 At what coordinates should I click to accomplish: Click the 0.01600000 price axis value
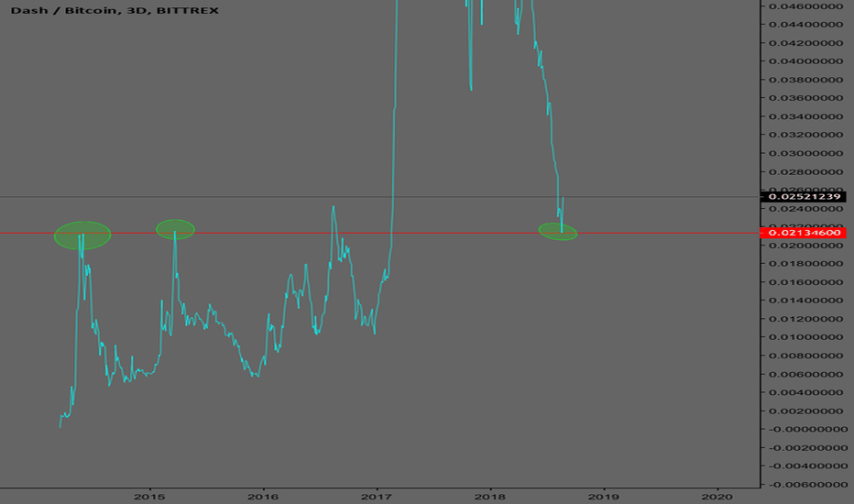point(805,282)
